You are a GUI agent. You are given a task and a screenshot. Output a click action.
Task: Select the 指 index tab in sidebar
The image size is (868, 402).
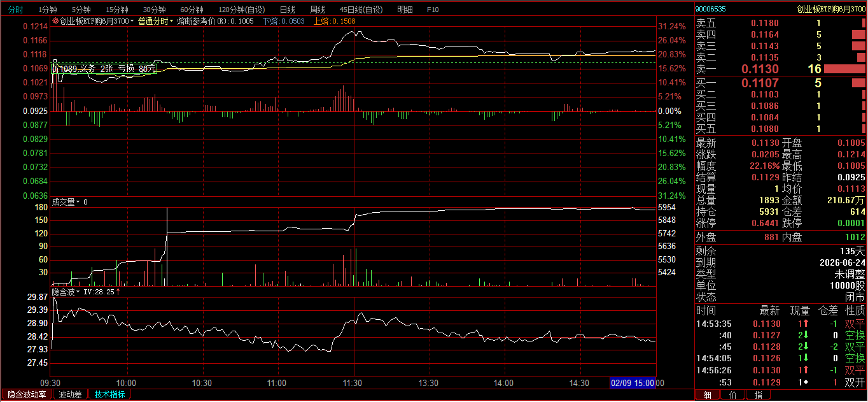pyautogui.click(x=758, y=395)
